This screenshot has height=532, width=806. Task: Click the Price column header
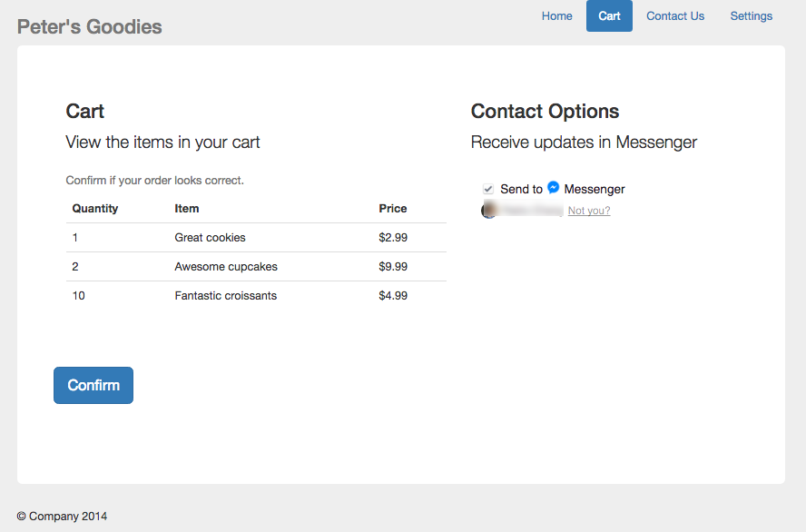(392, 209)
